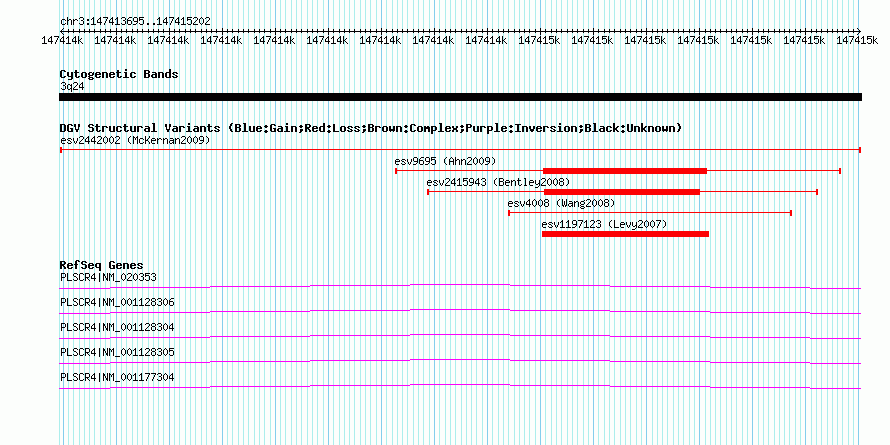This screenshot has height=445, width=890.
Task: Click the esv2442002 (McKernan2009) label
Action: pyautogui.click(x=135, y=140)
